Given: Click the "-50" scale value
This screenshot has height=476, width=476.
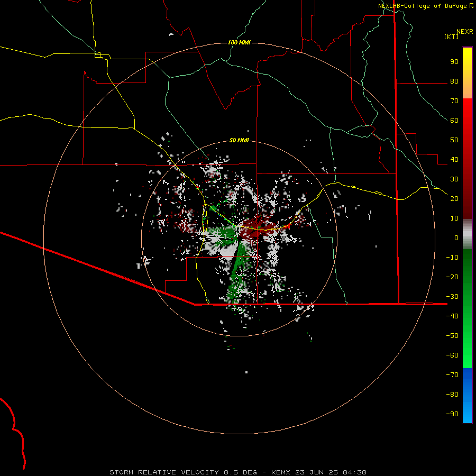Looking at the screenshot, I should pyautogui.click(x=452, y=336).
